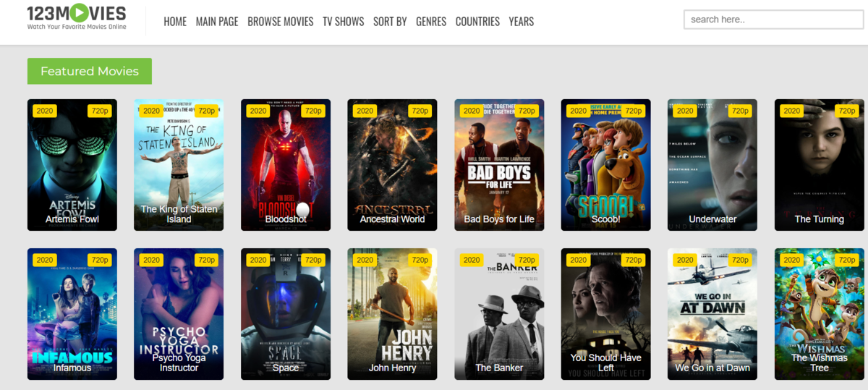
Task: Click the 2020 badge on Space
Action: tap(258, 260)
